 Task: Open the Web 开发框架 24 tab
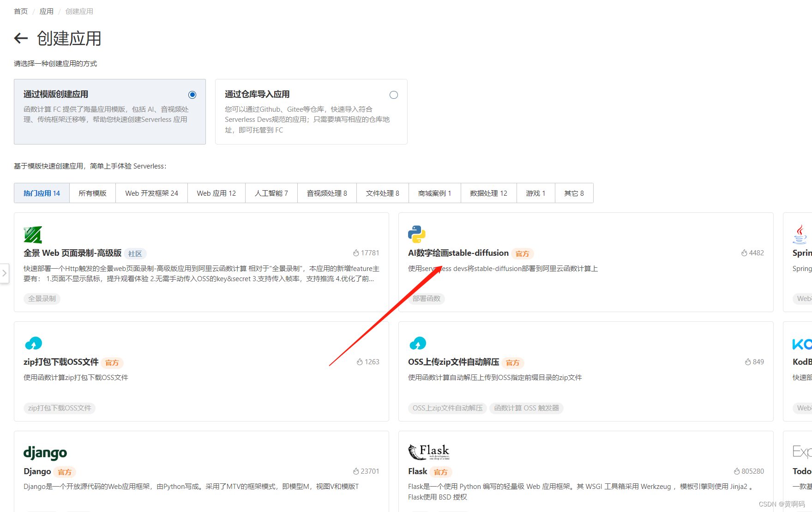151,193
